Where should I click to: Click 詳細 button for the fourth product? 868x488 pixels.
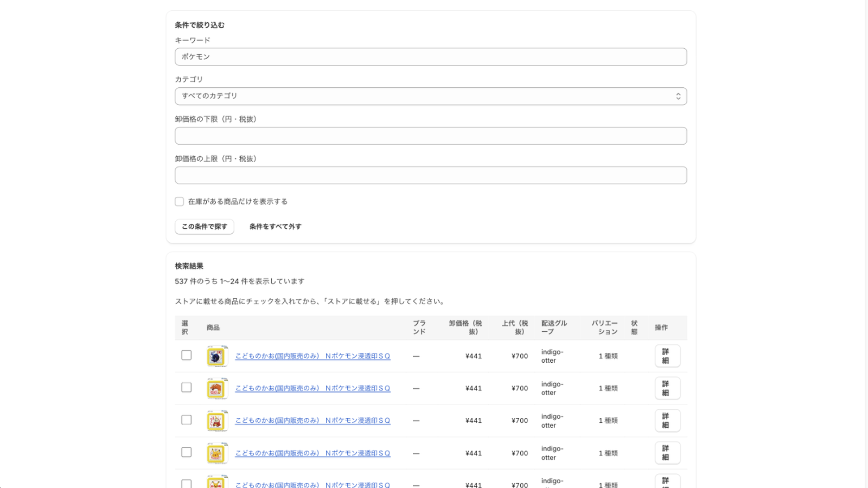tap(667, 453)
